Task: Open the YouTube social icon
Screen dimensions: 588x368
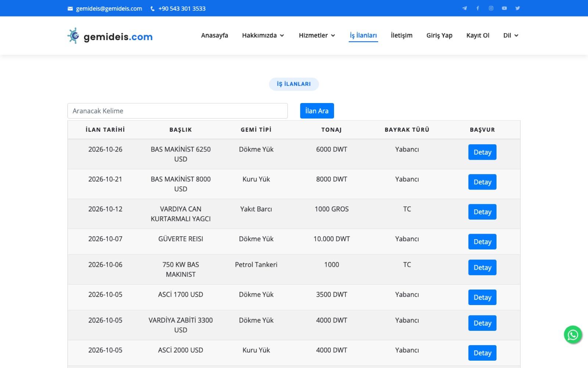Action: pos(504,8)
